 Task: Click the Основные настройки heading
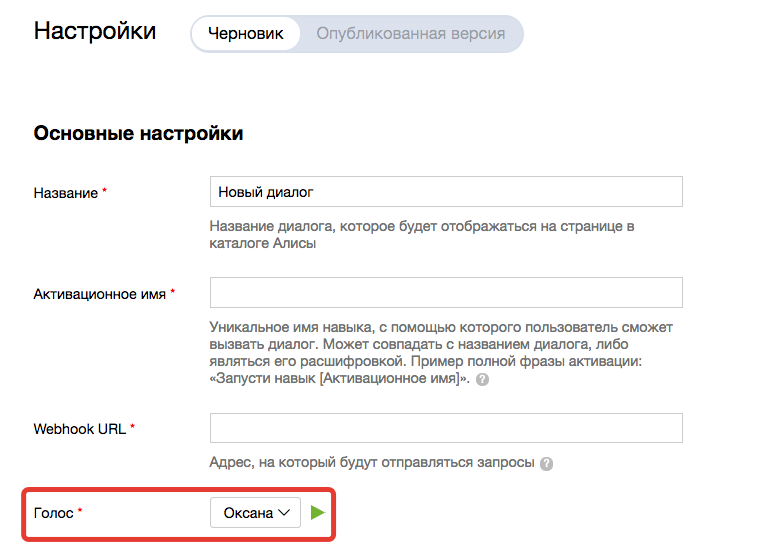tap(138, 133)
